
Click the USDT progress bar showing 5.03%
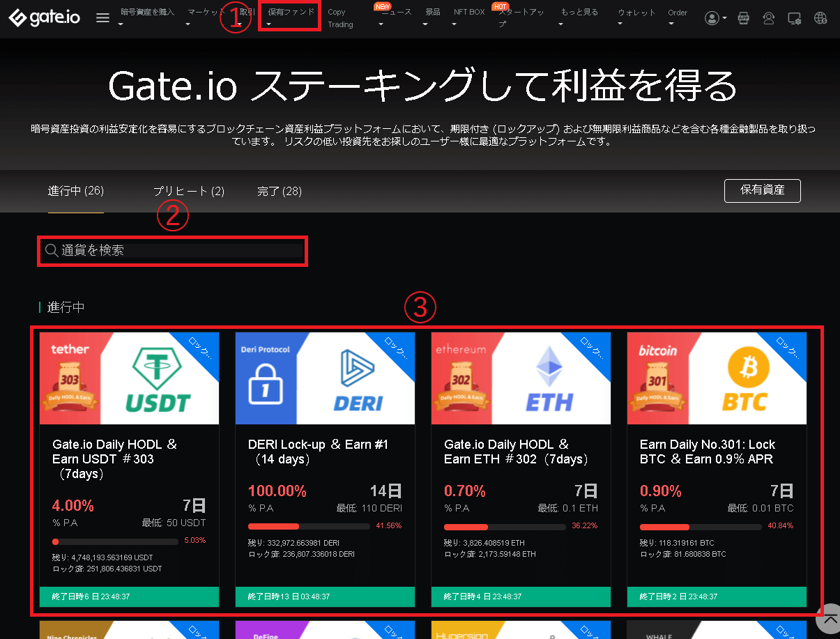pos(114,541)
